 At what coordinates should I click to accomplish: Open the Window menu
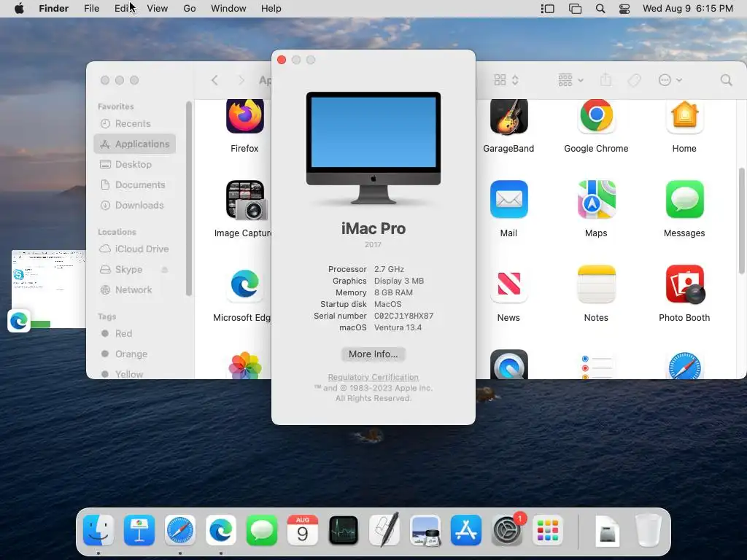tap(228, 9)
